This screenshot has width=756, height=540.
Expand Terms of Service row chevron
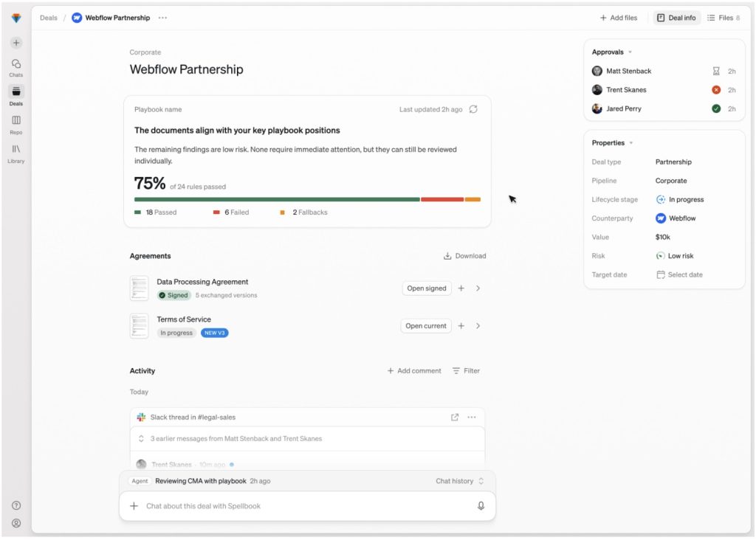click(478, 325)
